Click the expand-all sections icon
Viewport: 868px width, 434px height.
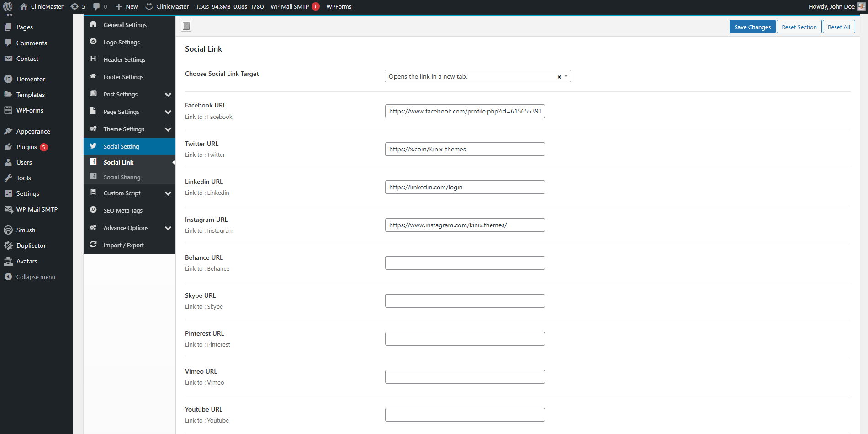pos(186,26)
